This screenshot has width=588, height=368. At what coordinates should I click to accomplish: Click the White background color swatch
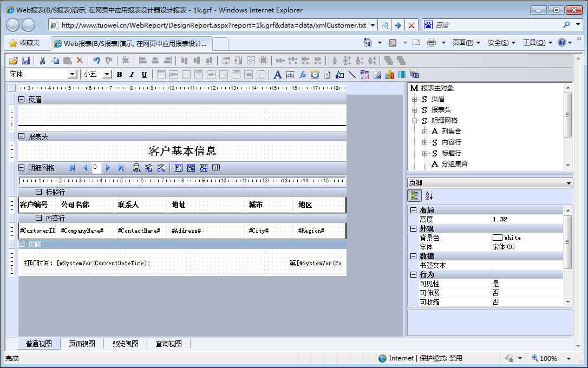tap(497, 238)
